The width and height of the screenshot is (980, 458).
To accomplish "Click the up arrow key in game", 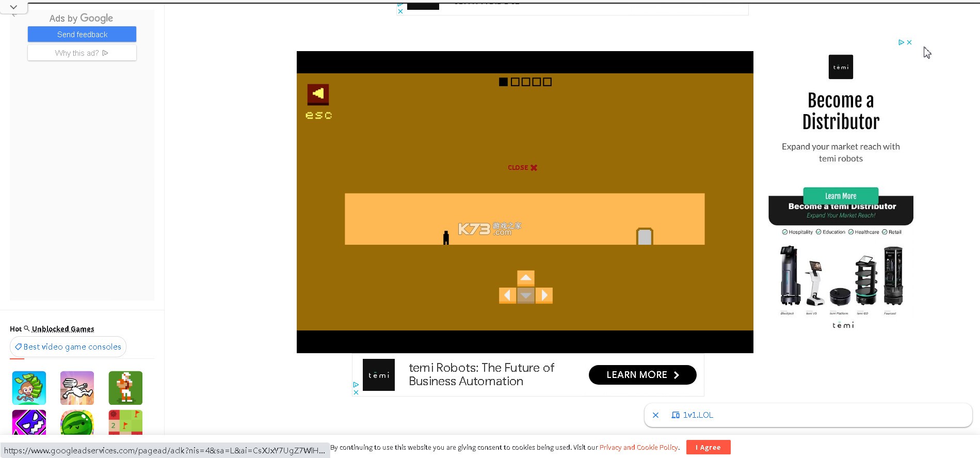I will tap(526, 278).
